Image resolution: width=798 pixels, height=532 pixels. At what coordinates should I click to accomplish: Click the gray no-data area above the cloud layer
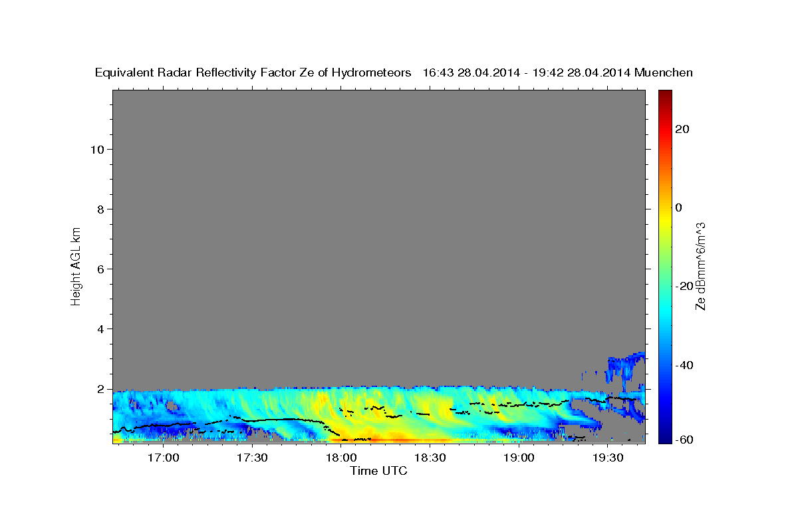pyautogui.click(x=378, y=236)
